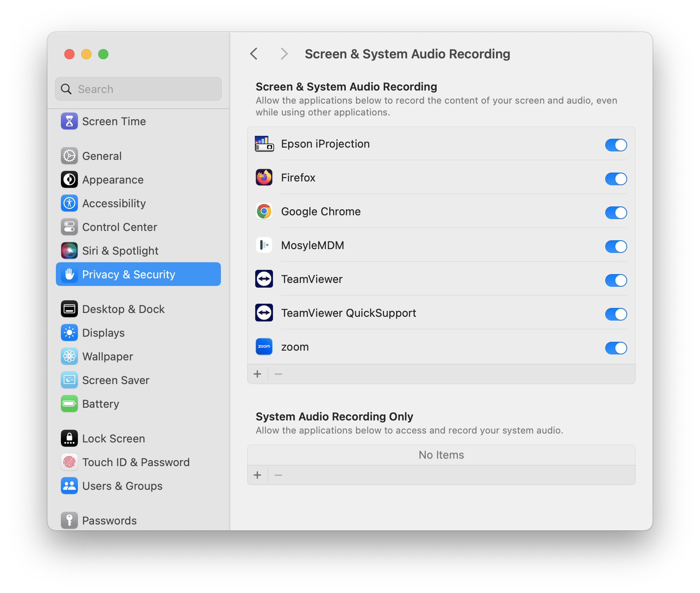Open General settings pane
700x593 pixels.
click(x=138, y=156)
